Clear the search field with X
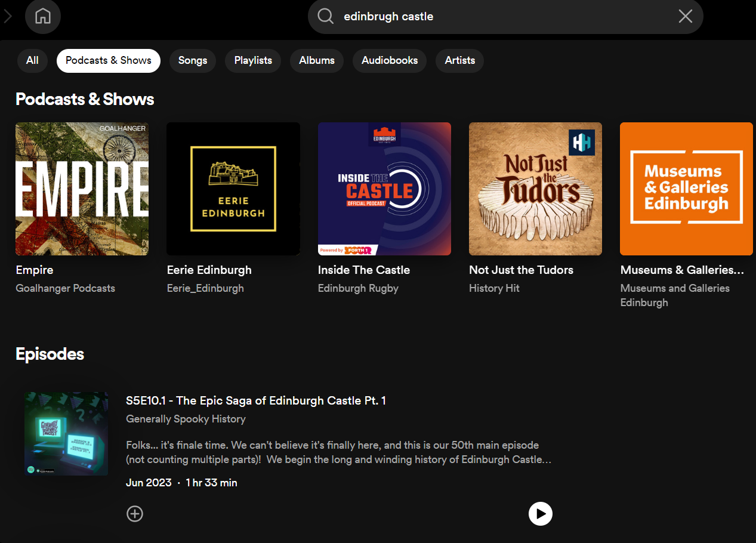The image size is (756, 543). [x=686, y=16]
